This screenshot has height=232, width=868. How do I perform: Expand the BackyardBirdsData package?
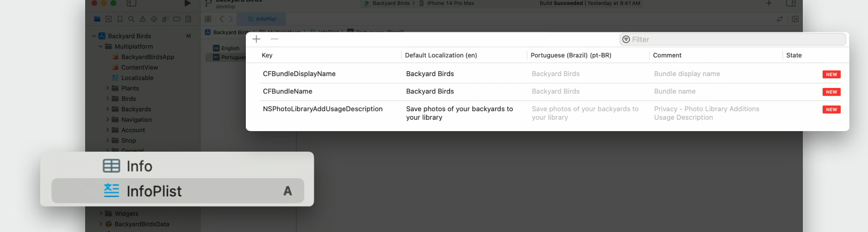[101, 224]
